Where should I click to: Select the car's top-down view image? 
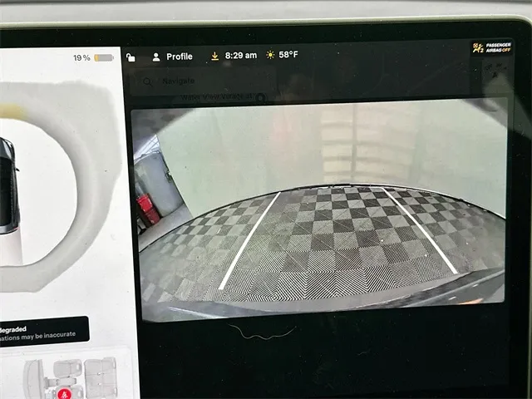pos(7,187)
